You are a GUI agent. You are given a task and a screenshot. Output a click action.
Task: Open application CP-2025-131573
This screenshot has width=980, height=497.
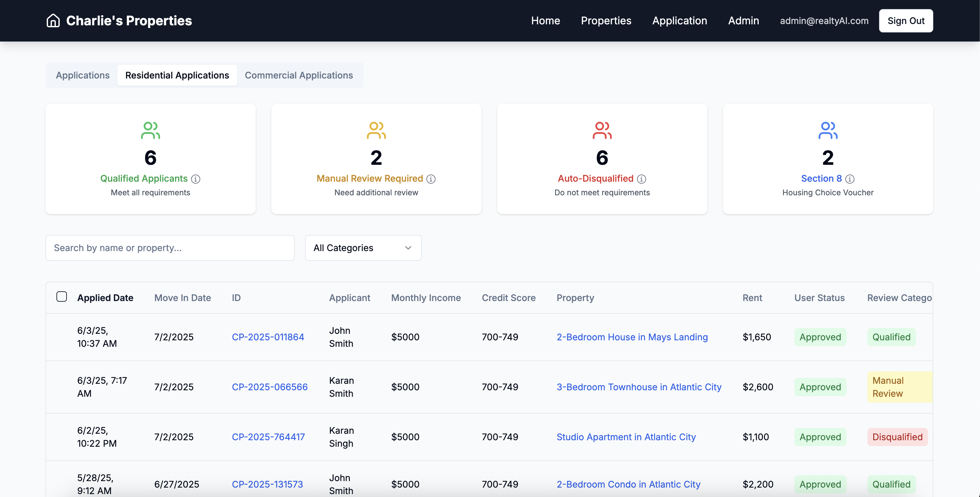[x=267, y=484]
